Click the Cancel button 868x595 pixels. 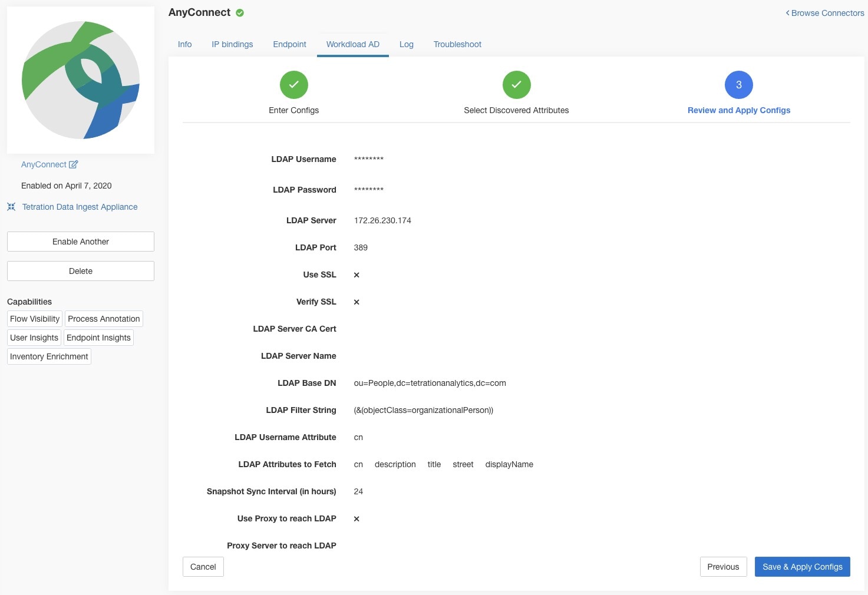coord(203,567)
